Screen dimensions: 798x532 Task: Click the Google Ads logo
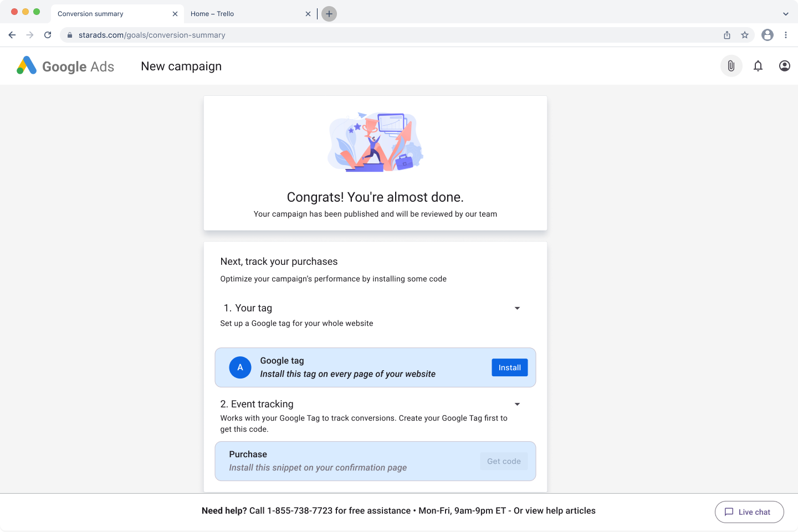coord(65,66)
